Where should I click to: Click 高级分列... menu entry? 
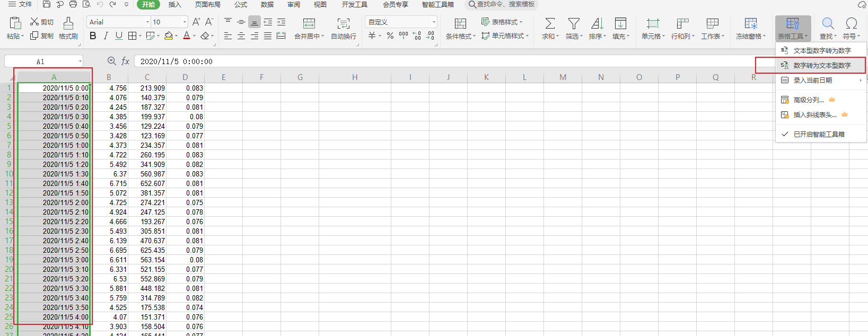coord(821,100)
